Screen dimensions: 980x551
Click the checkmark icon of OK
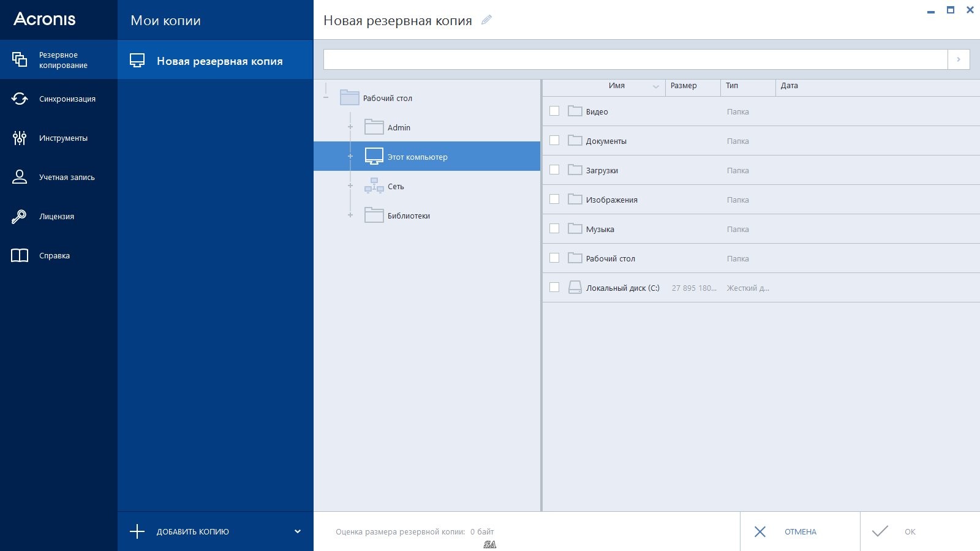[880, 531]
